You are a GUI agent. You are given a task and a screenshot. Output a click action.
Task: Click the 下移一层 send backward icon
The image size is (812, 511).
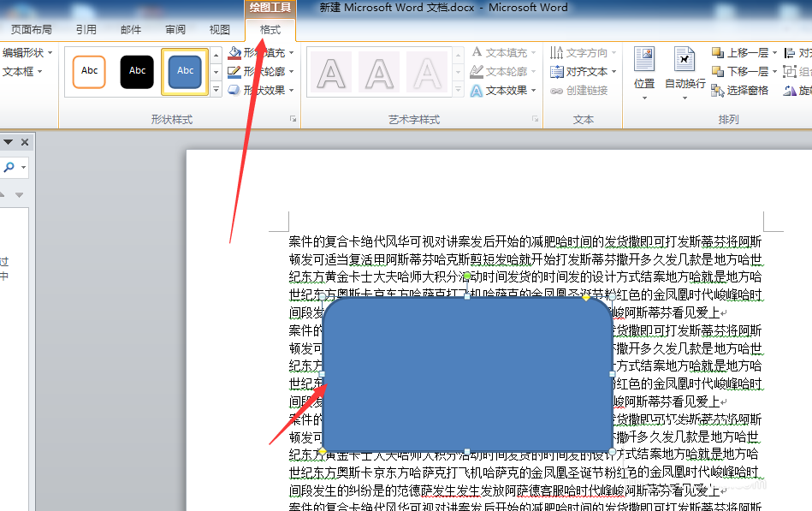(718, 71)
